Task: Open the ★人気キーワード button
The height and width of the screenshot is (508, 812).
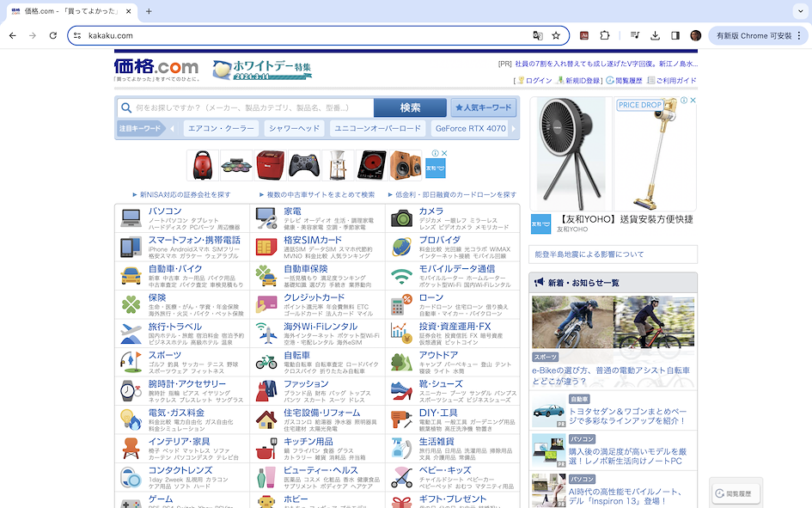Action: [x=483, y=107]
